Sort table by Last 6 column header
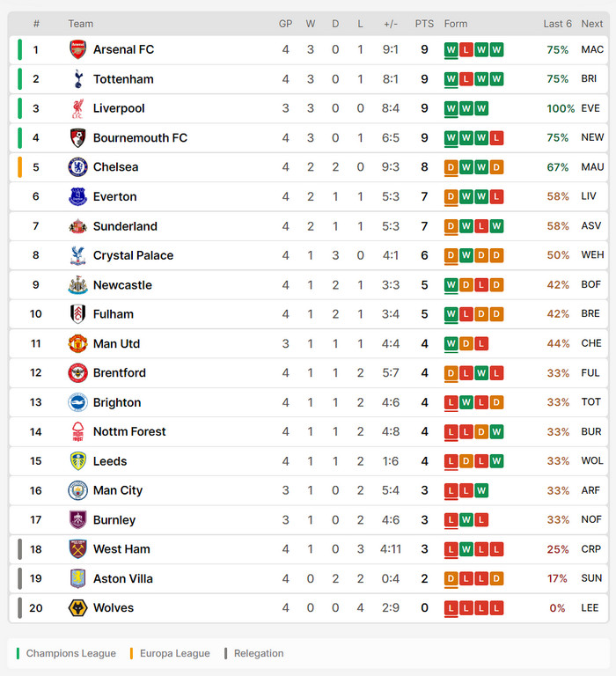The height and width of the screenshot is (676, 616). 557,24
